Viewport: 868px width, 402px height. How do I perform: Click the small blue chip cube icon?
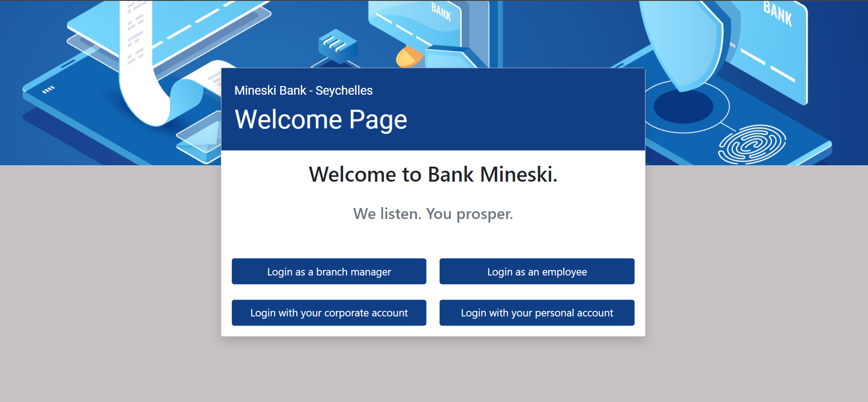click(338, 46)
